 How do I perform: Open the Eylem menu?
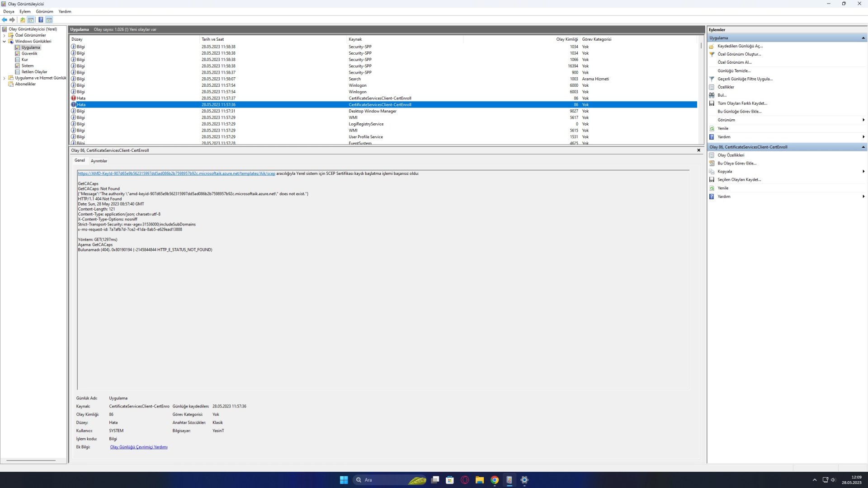point(25,11)
